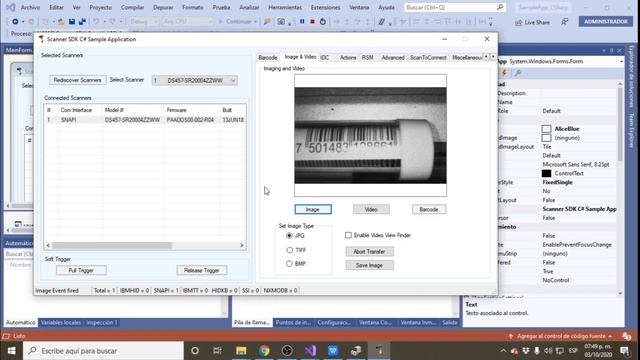
Task: Click the Release Trigger button
Action: (x=202, y=270)
